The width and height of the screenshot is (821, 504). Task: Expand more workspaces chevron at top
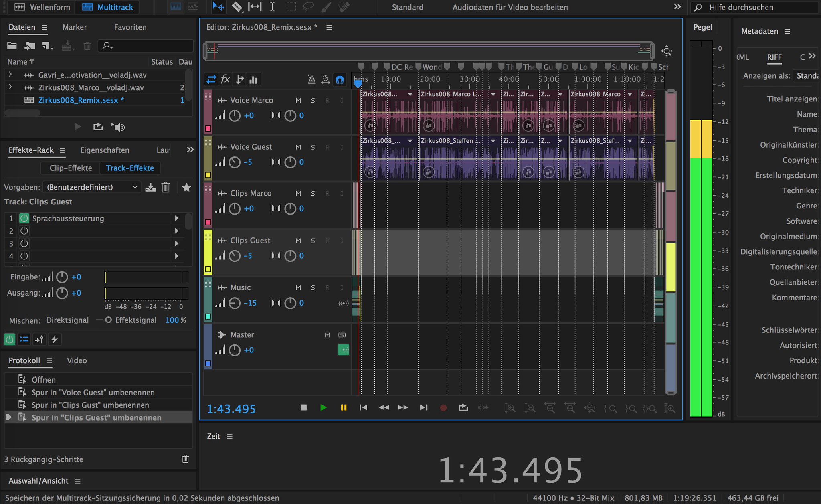pyautogui.click(x=677, y=7)
